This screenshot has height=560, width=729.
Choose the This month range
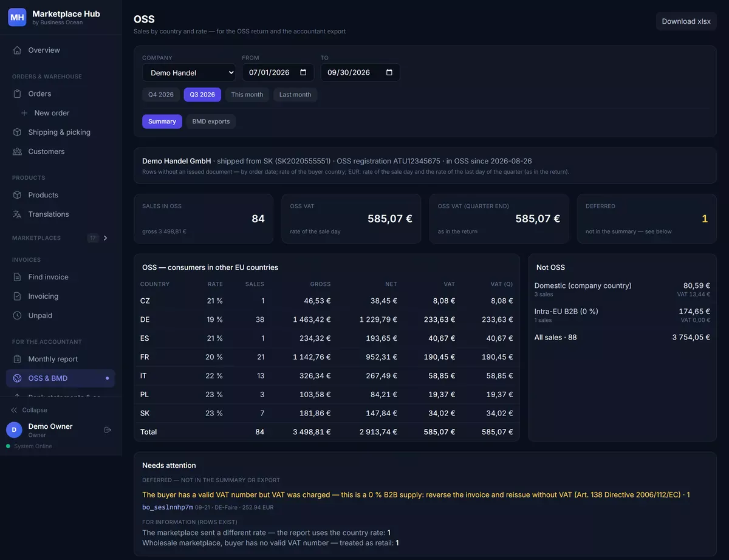coord(247,95)
